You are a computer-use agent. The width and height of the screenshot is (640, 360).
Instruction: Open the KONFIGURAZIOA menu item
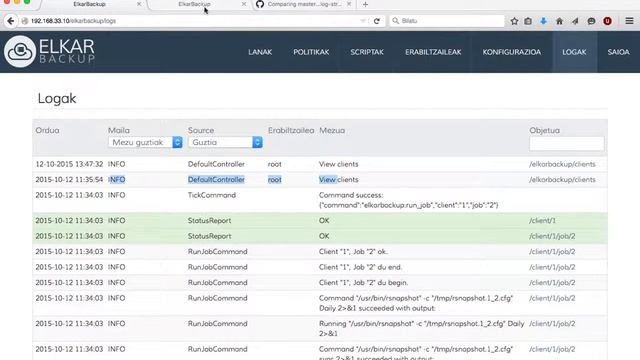(512, 52)
